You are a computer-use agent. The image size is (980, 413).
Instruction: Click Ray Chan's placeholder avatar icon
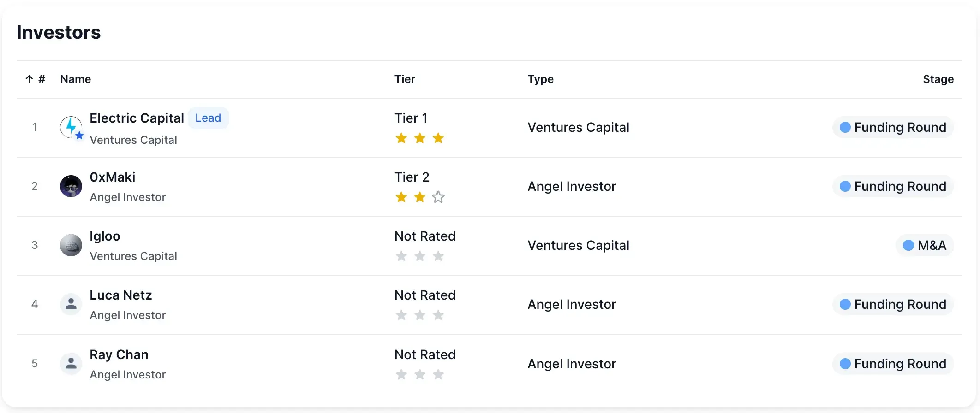pyautogui.click(x=71, y=364)
